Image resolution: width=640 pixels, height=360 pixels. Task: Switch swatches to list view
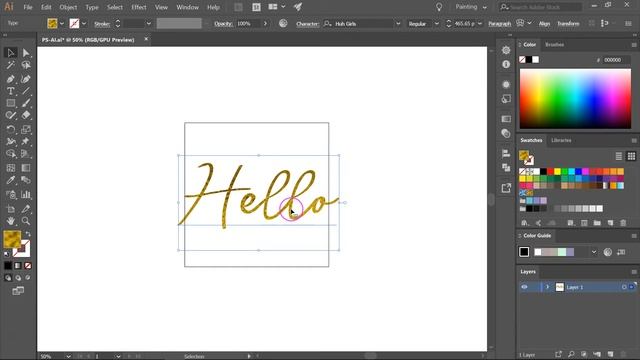coord(619,156)
